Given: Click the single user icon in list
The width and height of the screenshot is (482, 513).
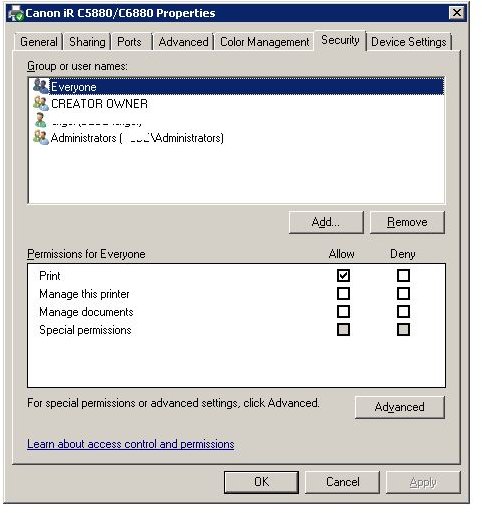Looking at the screenshot, I should coord(41,120).
